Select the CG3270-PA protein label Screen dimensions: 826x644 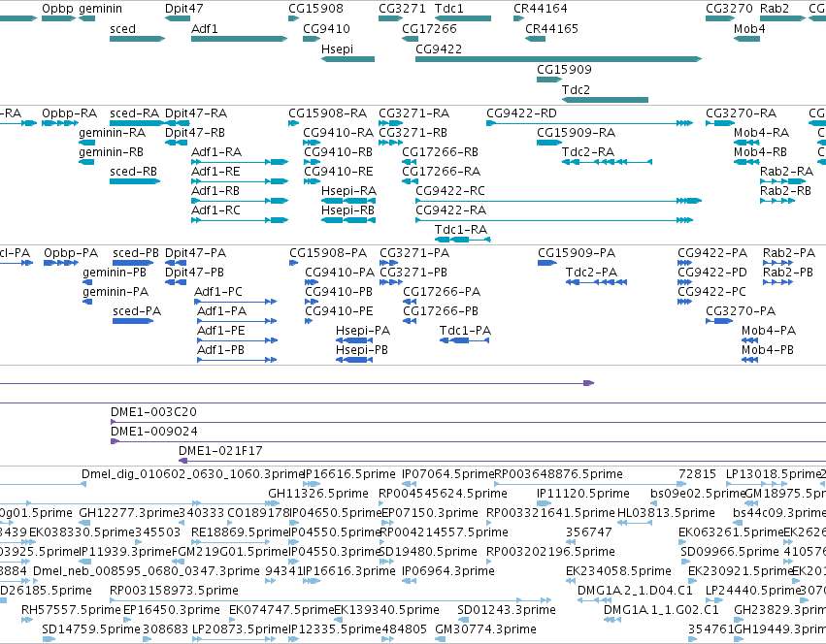[741, 311]
